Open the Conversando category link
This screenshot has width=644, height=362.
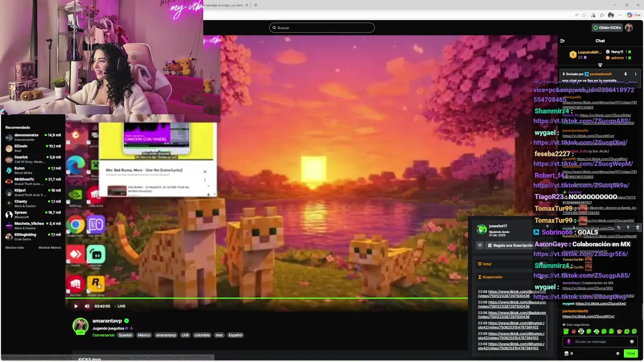[103, 335]
